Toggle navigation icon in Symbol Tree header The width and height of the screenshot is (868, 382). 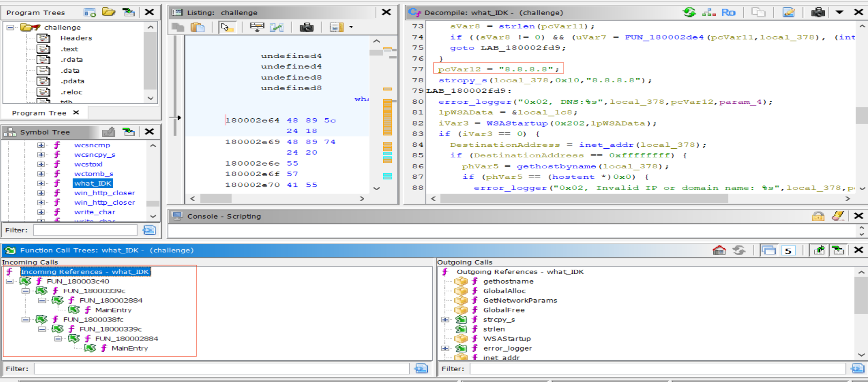pos(129,132)
